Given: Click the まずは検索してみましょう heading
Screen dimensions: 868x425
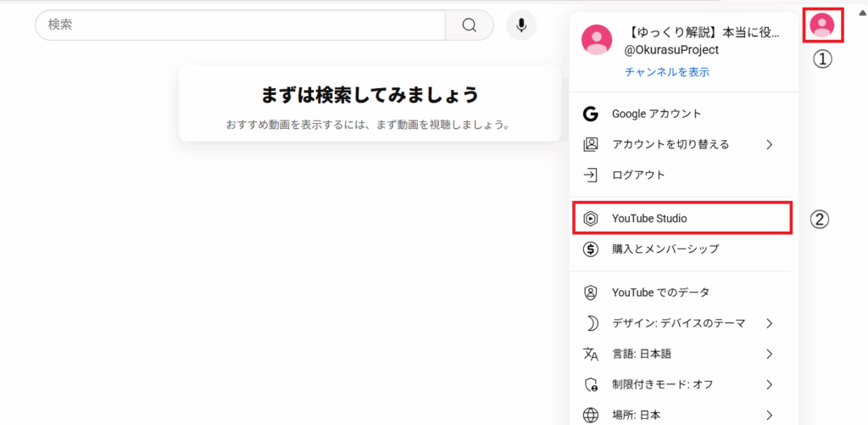Looking at the screenshot, I should [370, 95].
